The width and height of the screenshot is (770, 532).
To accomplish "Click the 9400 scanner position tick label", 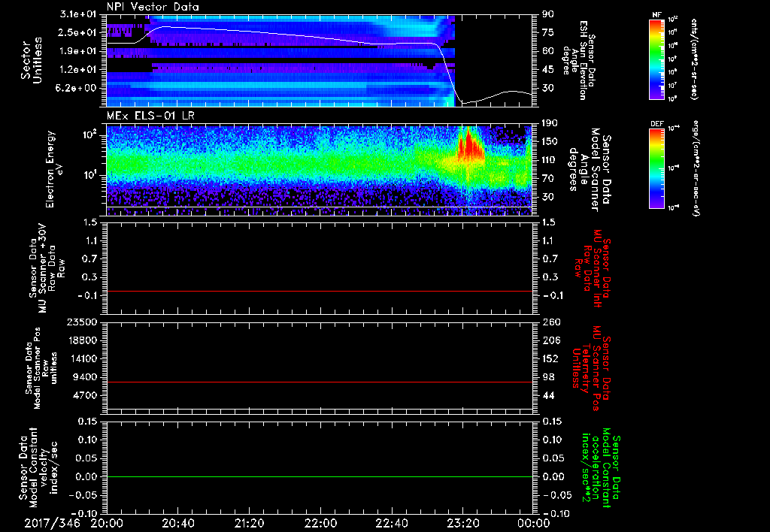I will (x=84, y=377).
